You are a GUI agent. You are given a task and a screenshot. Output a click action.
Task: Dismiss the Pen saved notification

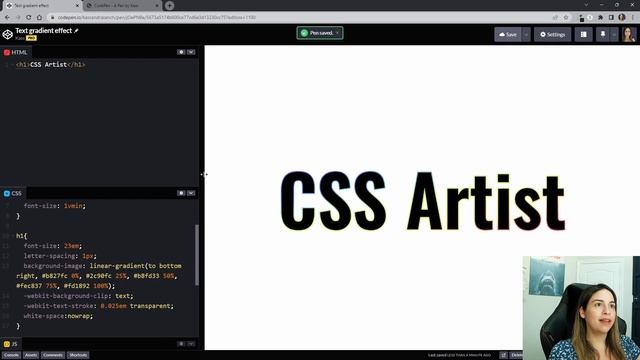[x=338, y=33]
